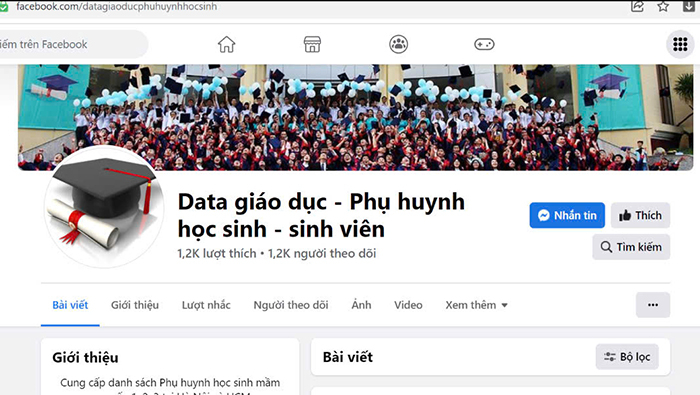Open the nine-dot menu grid icon
This screenshot has width=700, height=395.
pos(680,44)
